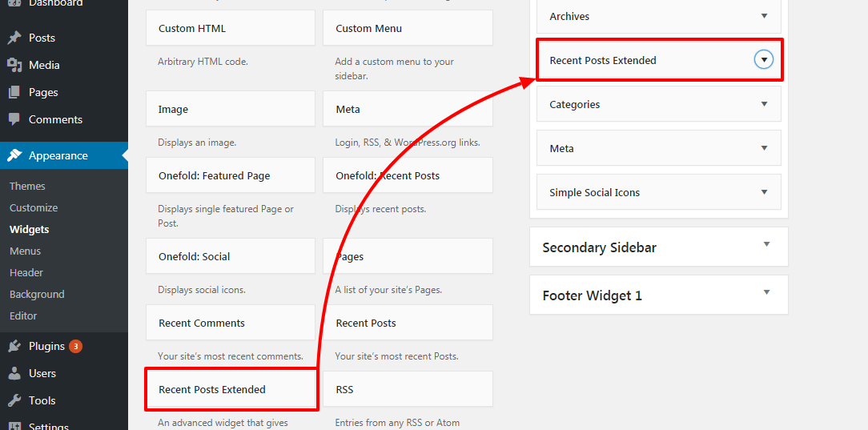Go to Themes submenu
The image size is (868, 430).
coord(27,187)
